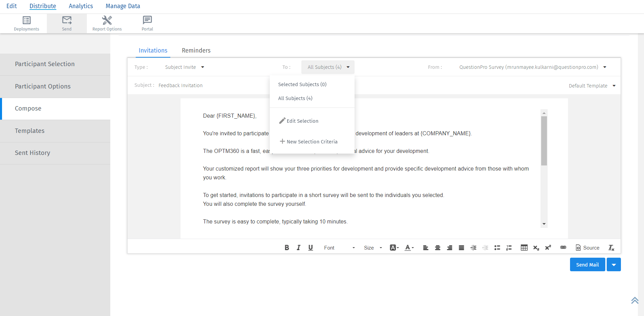The height and width of the screenshot is (316, 644).
Task: Open the Analytics menu
Action: [x=81, y=6]
